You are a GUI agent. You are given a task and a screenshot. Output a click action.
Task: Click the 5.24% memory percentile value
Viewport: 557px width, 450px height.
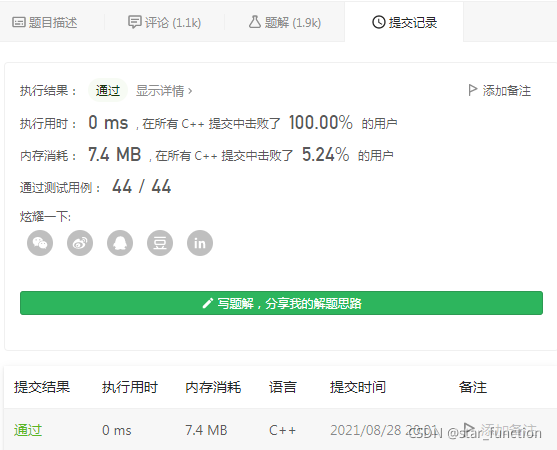[x=325, y=154]
